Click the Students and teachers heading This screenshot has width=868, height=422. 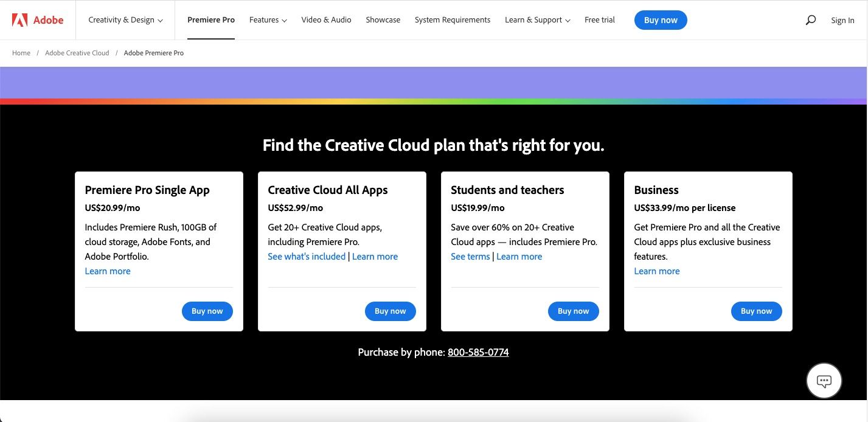tap(507, 190)
